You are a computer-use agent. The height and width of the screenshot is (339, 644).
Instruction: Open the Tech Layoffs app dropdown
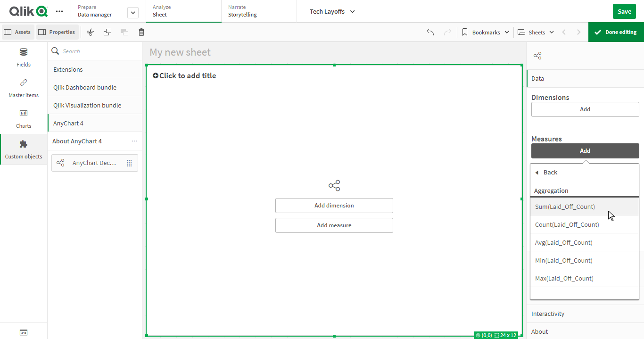click(332, 11)
